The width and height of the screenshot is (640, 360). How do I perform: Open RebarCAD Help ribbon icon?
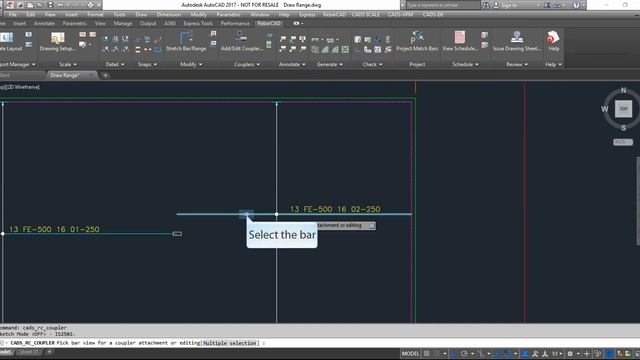(553, 42)
